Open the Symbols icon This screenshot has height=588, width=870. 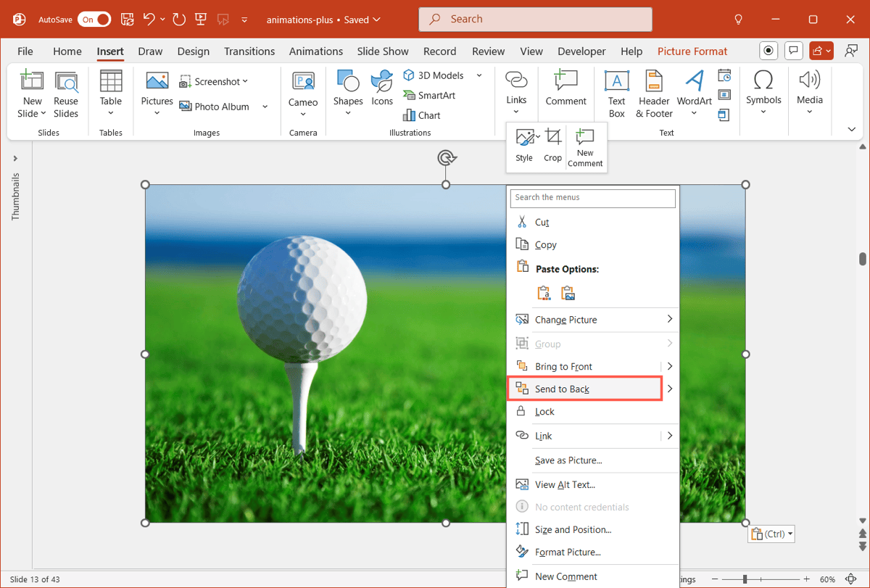click(x=763, y=79)
